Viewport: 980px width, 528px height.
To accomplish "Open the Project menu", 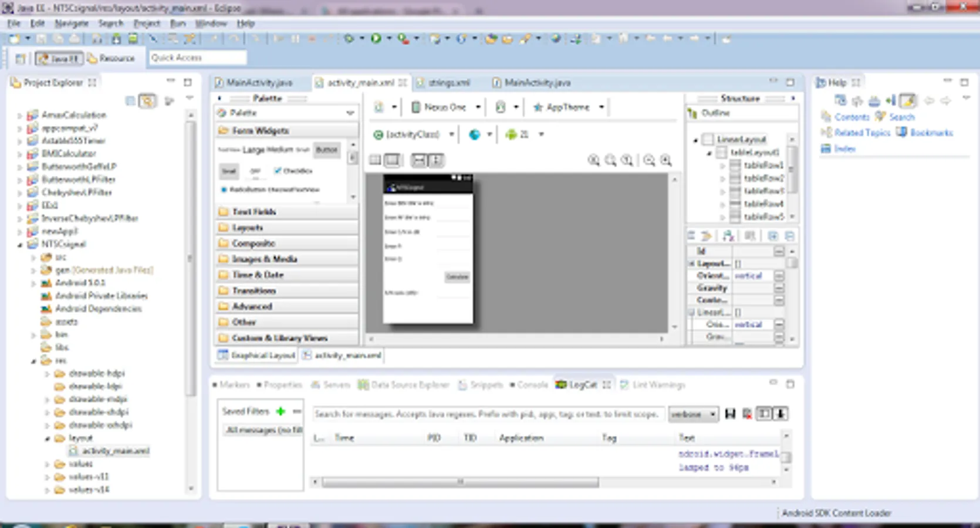I will (x=147, y=23).
